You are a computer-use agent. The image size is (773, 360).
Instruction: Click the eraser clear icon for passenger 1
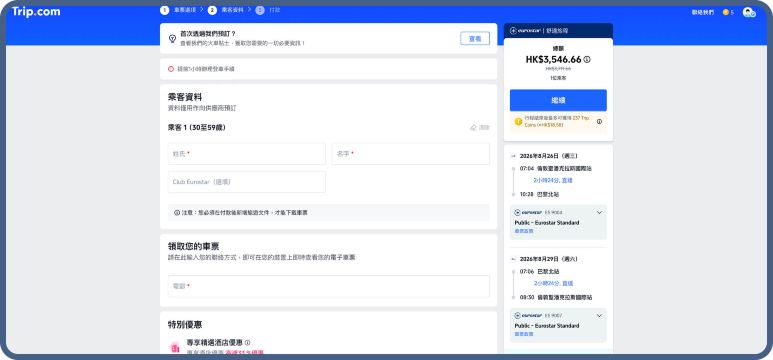tap(474, 128)
